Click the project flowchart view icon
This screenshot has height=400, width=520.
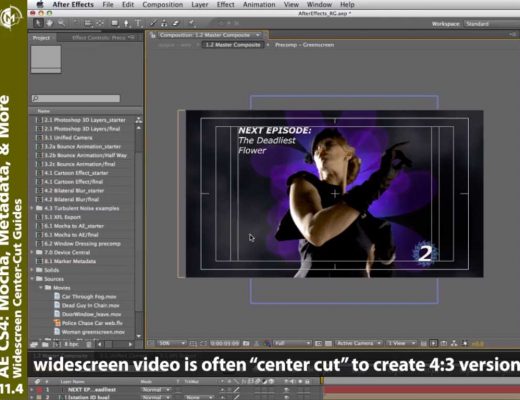(x=139, y=120)
